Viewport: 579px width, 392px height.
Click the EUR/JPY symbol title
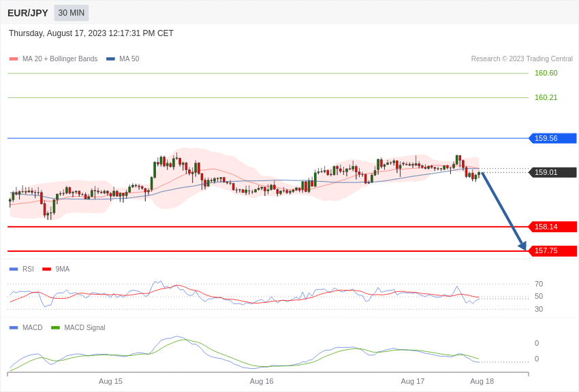coord(28,13)
